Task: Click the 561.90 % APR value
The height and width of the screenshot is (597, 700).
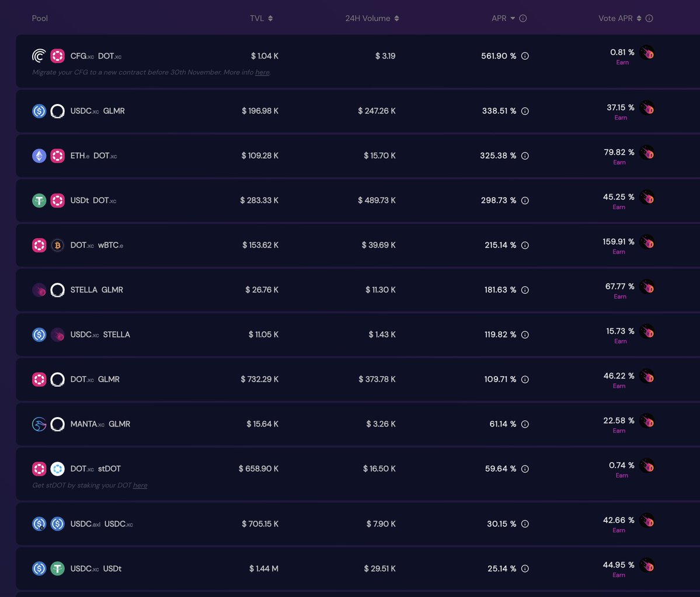Action: (499, 56)
